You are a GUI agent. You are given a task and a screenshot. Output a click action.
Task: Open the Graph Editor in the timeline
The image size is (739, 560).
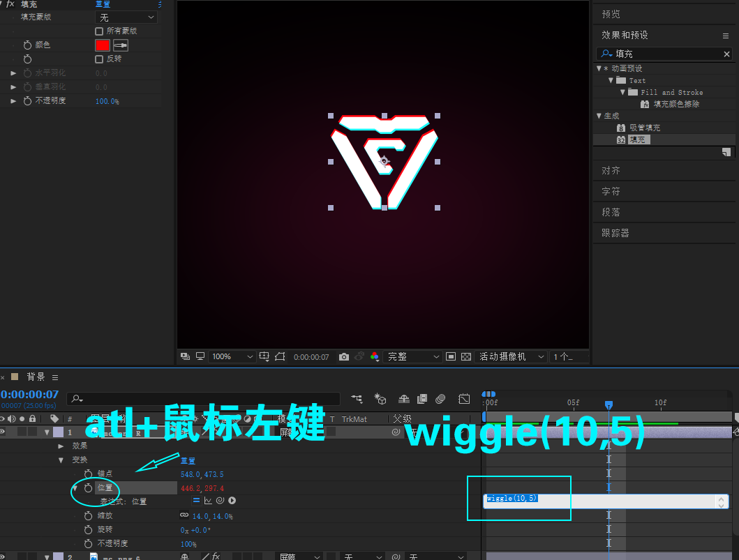(464, 399)
